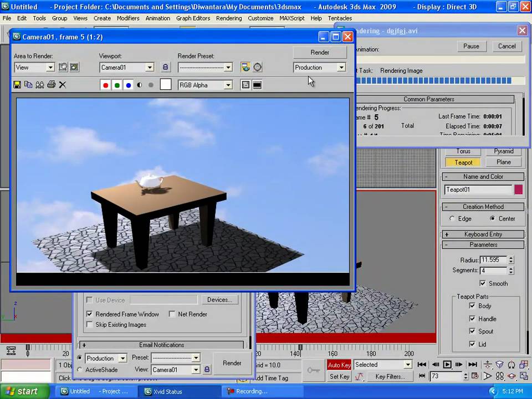The height and width of the screenshot is (399, 532).
Task: Uncheck the teapot Body part
Action: (472, 306)
